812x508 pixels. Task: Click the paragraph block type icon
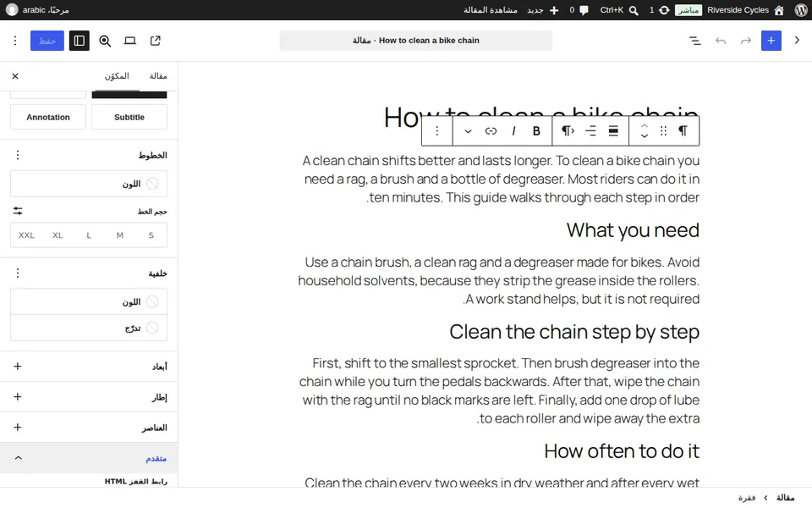coord(683,130)
